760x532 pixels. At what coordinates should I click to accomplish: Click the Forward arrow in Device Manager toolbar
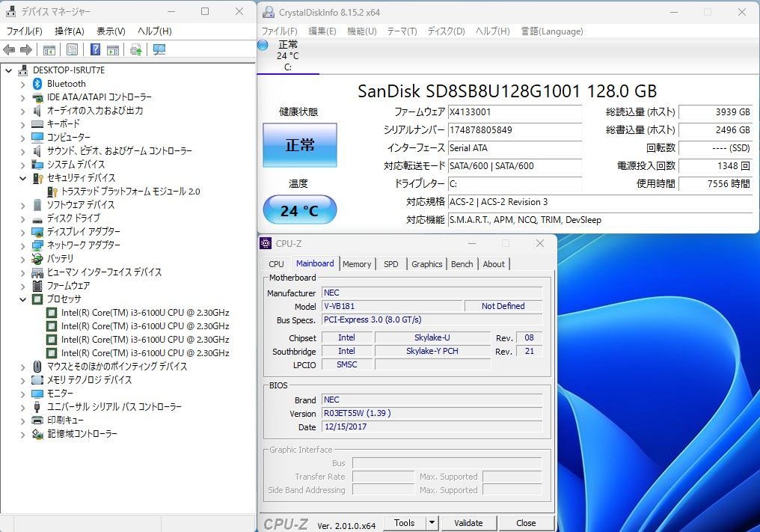click(26, 49)
